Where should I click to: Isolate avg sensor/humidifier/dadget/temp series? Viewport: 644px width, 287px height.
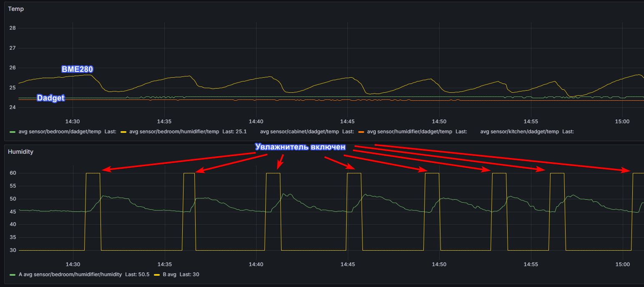(410, 132)
